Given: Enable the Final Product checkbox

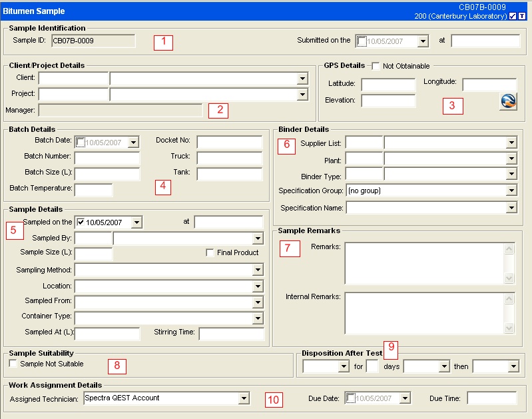Looking at the screenshot, I should [x=210, y=253].
